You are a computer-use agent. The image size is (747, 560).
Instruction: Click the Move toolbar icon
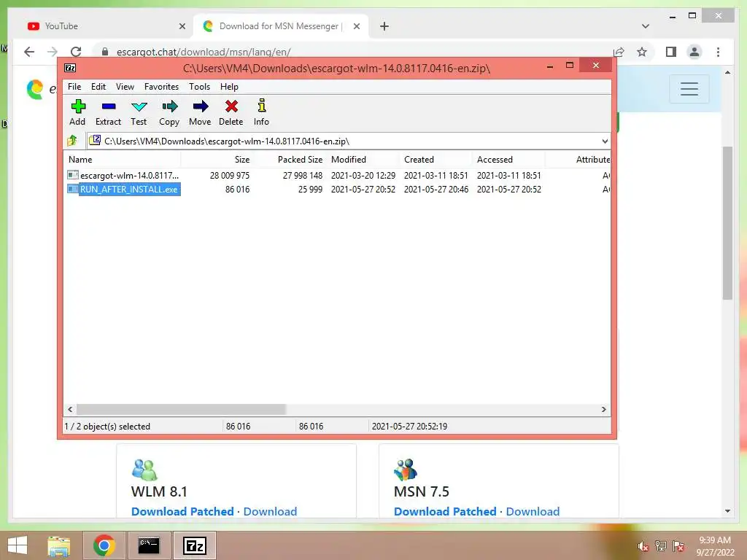click(x=200, y=112)
